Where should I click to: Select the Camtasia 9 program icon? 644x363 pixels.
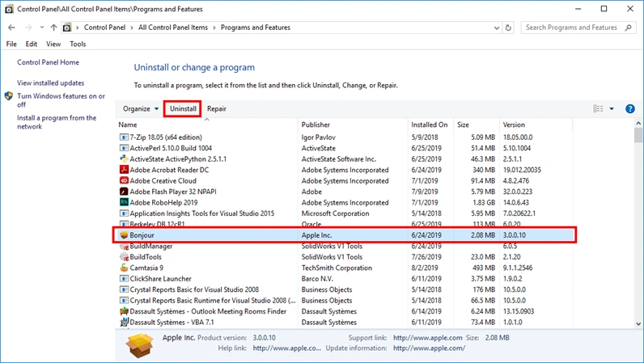124,268
